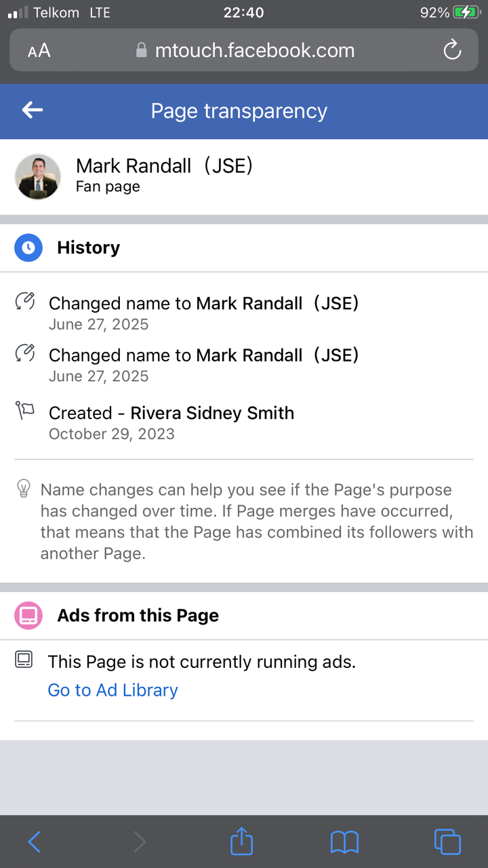Click the Go to Ad Library link
The width and height of the screenshot is (488, 868).
tap(113, 690)
